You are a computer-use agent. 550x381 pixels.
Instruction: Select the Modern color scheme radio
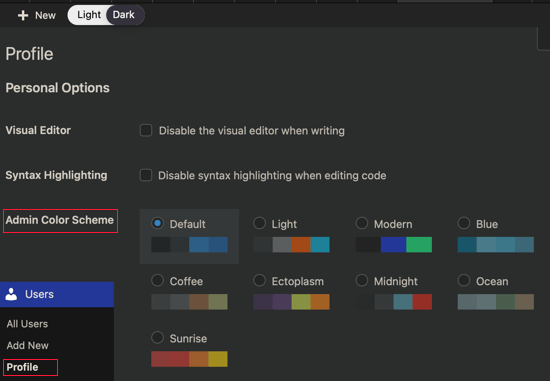click(362, 223)
